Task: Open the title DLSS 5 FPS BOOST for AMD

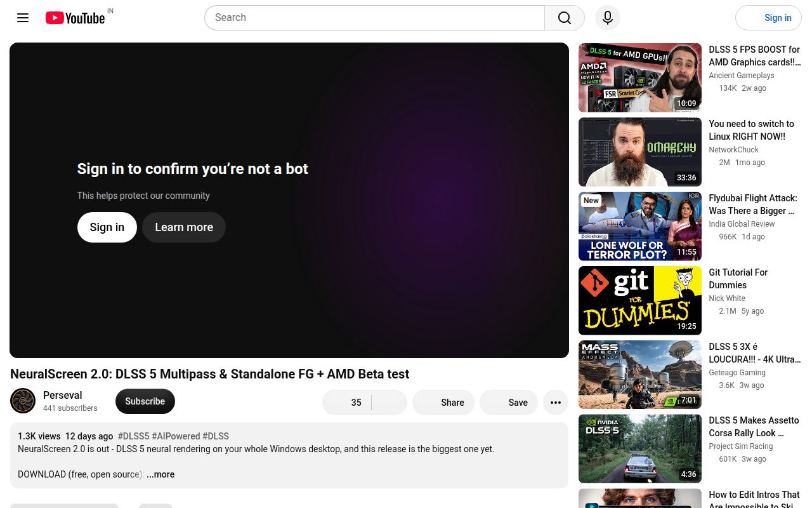Action: [755, 56]
